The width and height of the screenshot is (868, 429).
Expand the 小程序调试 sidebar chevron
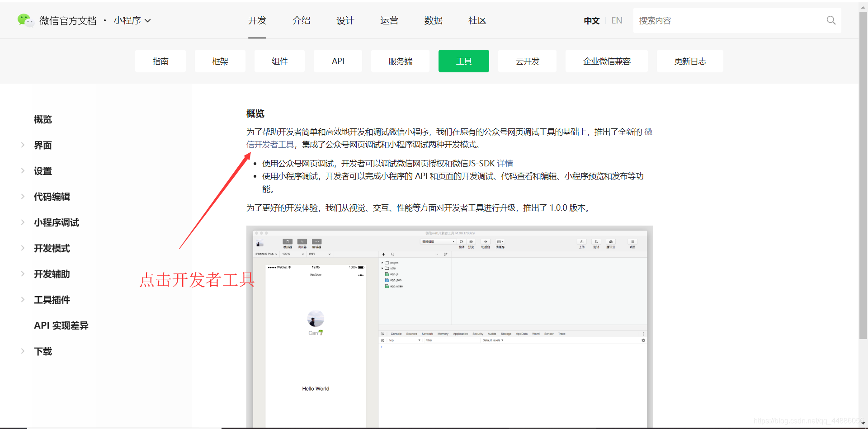point(23,222)
